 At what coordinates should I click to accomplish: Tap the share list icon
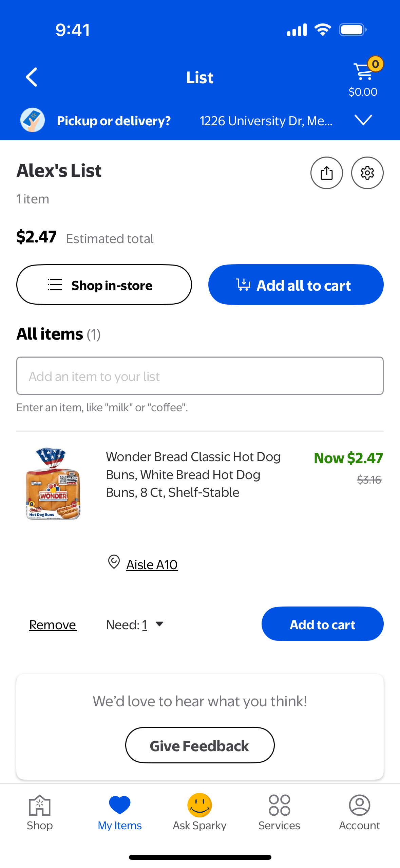coord(326,173)
